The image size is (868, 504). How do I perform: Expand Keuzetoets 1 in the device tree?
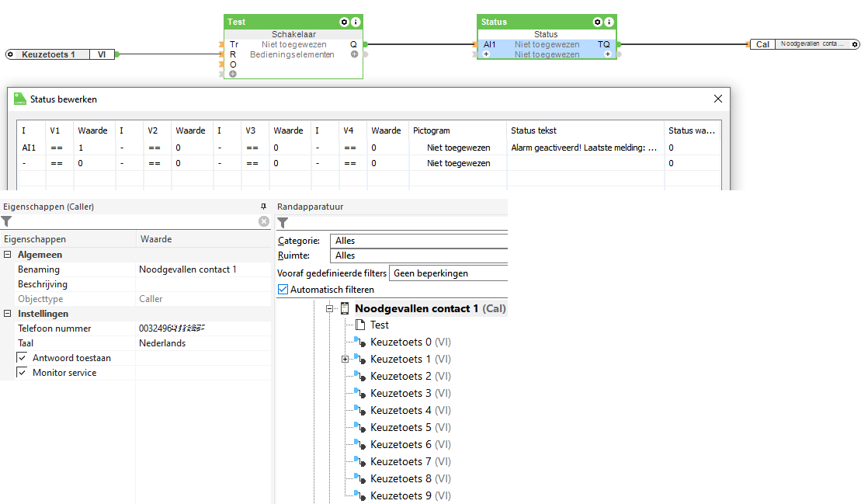(x=345, y=360)
